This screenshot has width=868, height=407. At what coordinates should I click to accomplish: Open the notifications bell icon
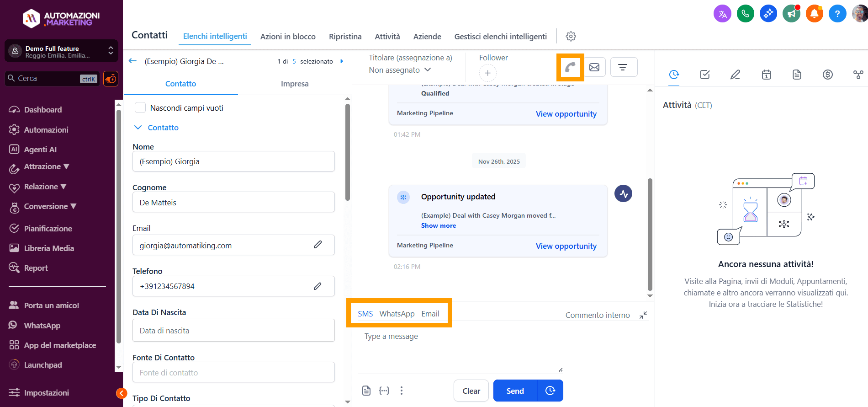click(x=814, y=14)
